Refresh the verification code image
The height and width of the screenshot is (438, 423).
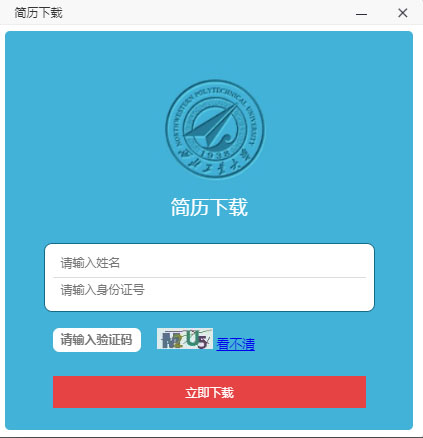coord(236,344)
